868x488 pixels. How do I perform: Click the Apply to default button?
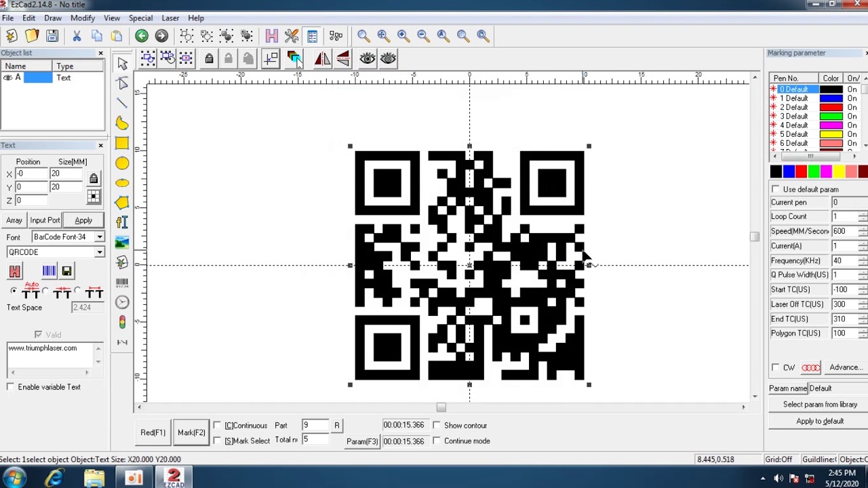(820, 421)
